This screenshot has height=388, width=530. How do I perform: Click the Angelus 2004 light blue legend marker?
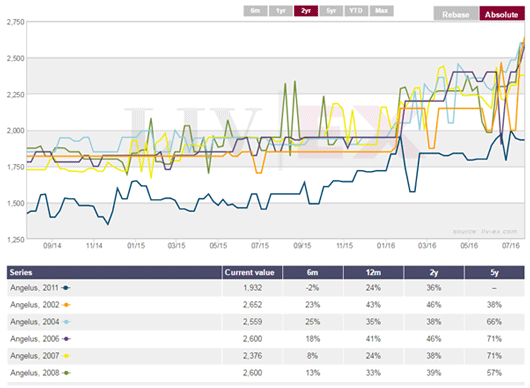[66, 322]
